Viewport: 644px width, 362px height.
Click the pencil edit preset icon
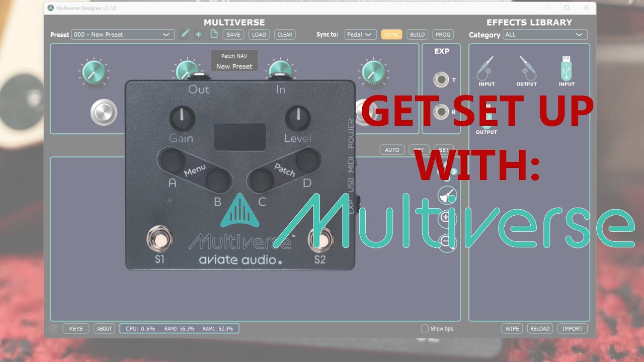pyautogui.click(x=185, y=34)
